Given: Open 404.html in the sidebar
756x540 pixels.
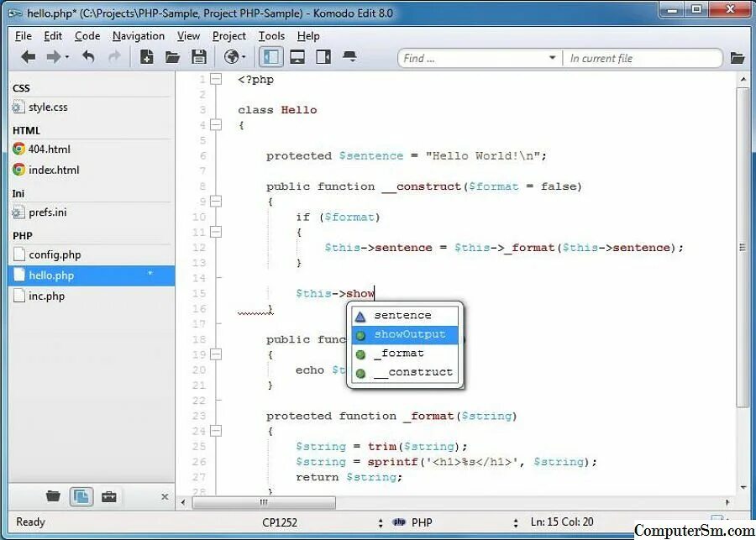Looking at the screenshot, I should point(92,149).
